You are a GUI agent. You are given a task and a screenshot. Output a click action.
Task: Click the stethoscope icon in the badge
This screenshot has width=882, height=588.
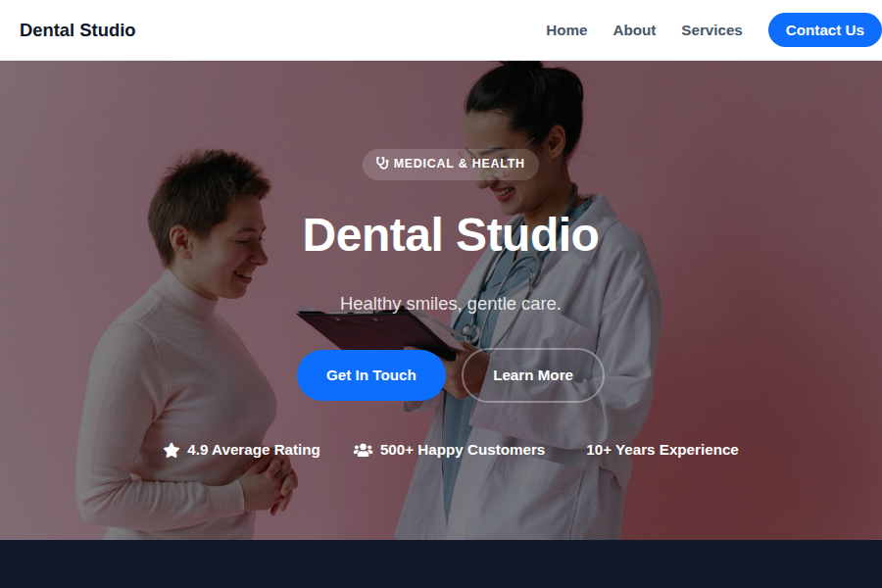coord(382,164)
